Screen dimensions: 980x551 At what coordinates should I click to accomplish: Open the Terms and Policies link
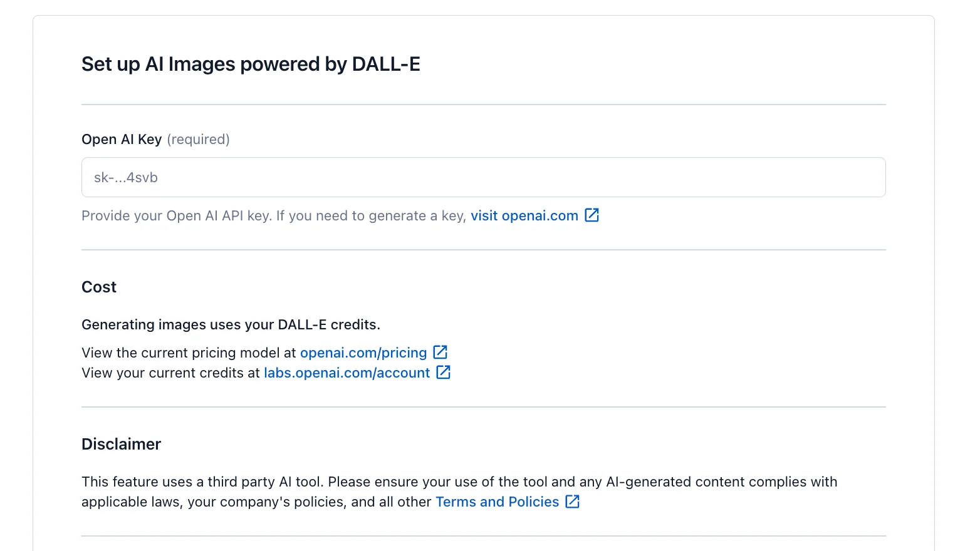(x=497, y=502)
